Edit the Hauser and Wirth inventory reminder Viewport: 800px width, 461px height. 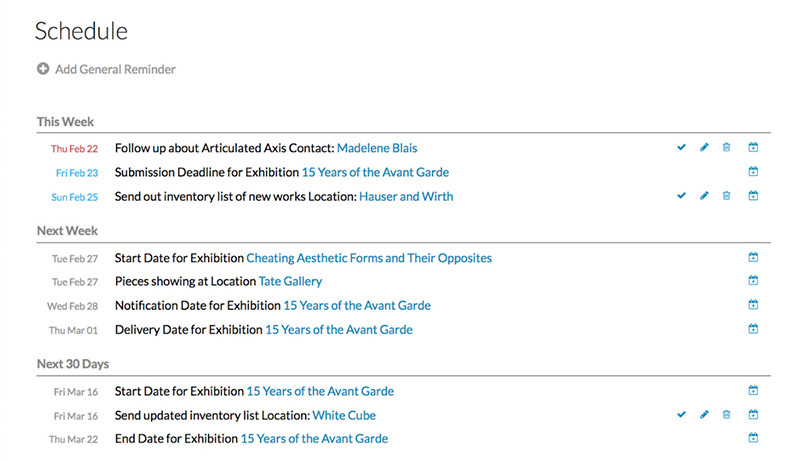coord(704,196)
